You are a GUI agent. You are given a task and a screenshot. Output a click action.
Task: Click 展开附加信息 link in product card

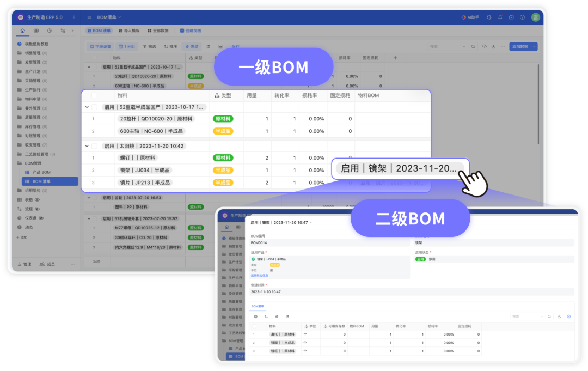click(x=259, y=276)
